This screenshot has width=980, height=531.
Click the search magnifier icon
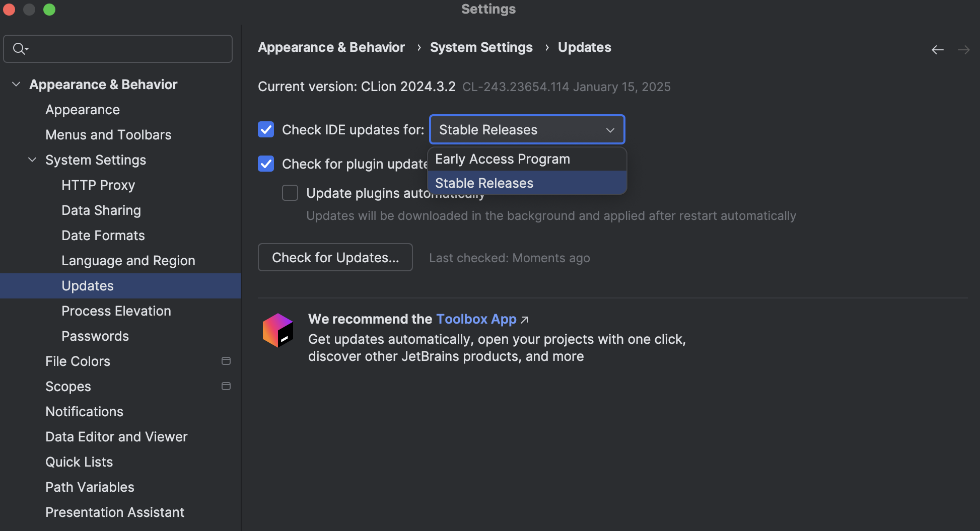[x=19, y=48]
